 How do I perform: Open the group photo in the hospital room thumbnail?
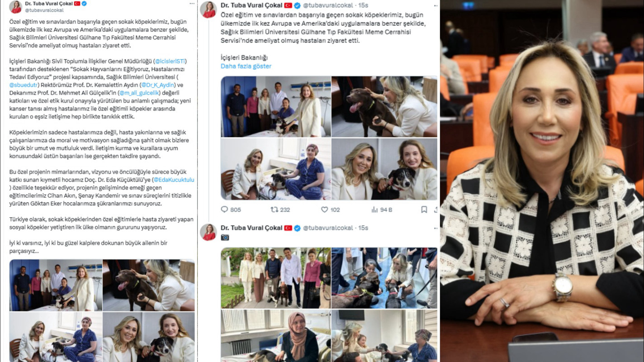click(x=276, y=106)
